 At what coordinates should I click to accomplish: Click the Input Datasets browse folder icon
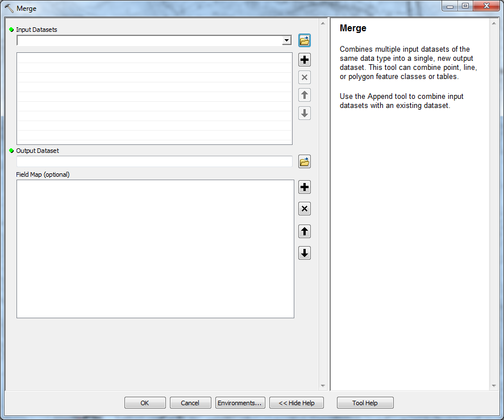click(x=305, y=41)
